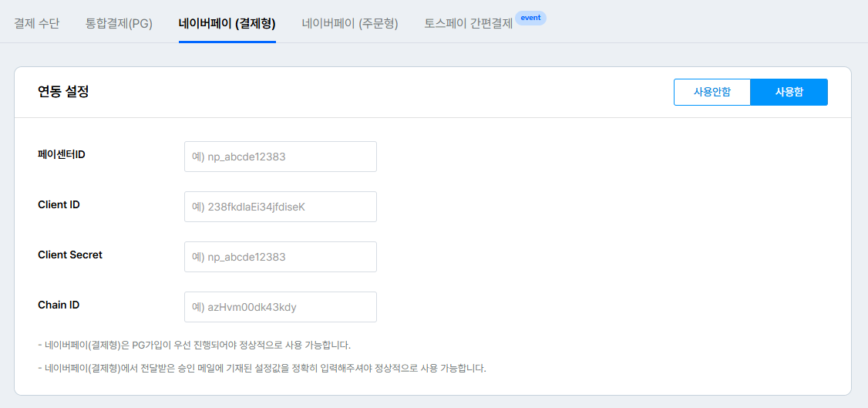Viewport: 868px width, 408px height.
Task: Click the event badge beside 토스페이
Action: click(x=530, y=18)
